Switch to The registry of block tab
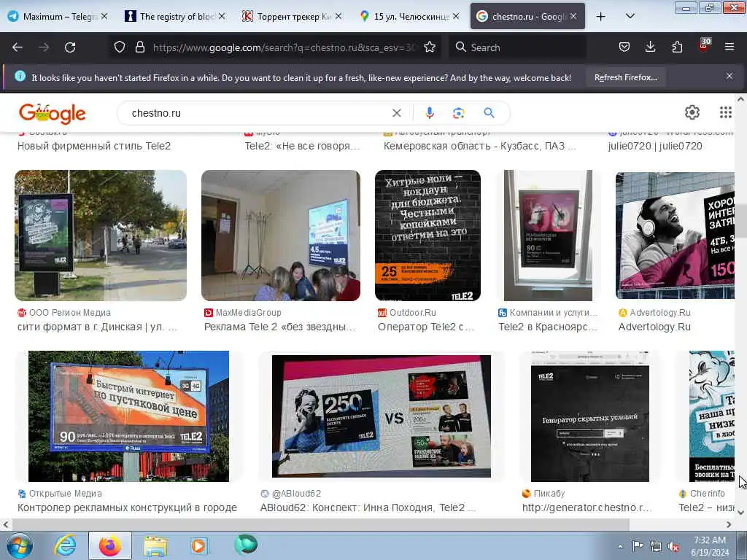The image size is (747, 560). click(174, 16)
